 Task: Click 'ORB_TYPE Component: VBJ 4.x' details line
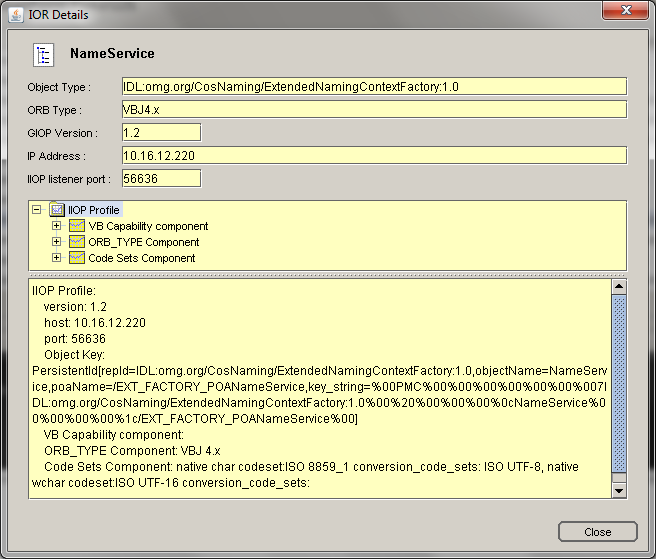click(132, 451)
